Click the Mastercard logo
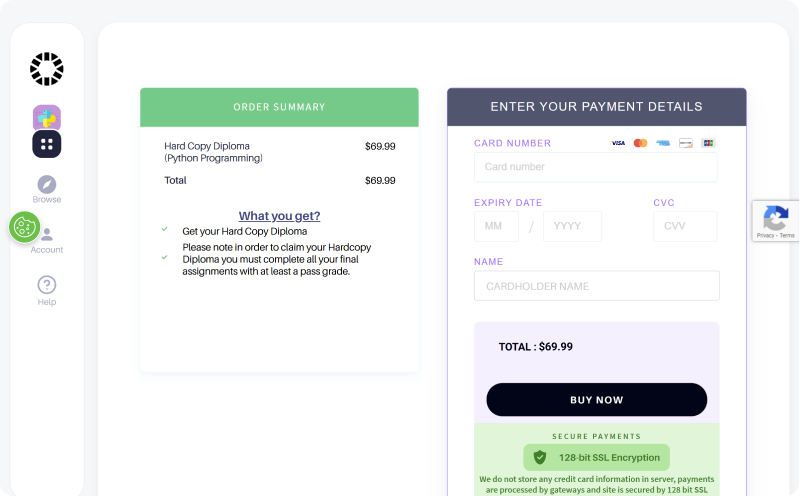800x496 pixels. point(641,143)
